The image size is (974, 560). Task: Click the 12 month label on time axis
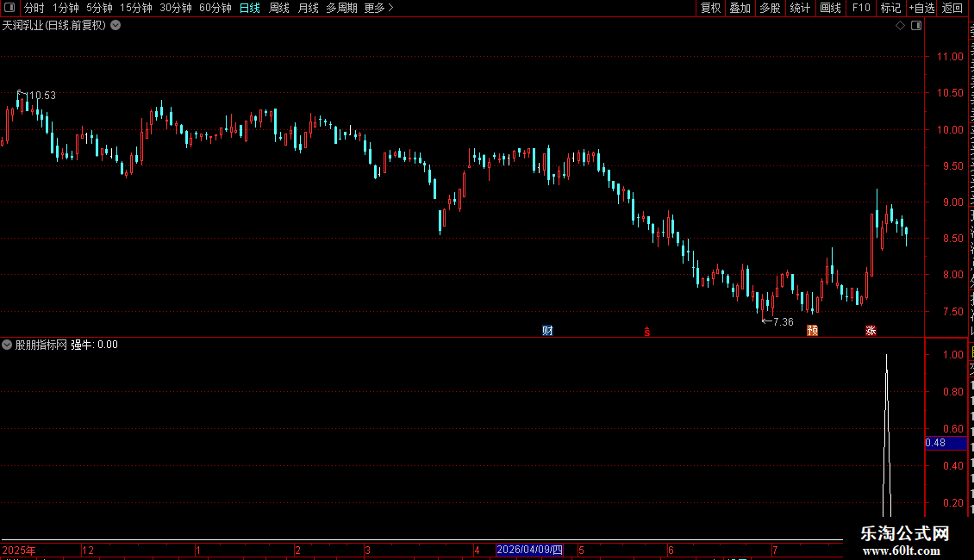pos(88,550)
